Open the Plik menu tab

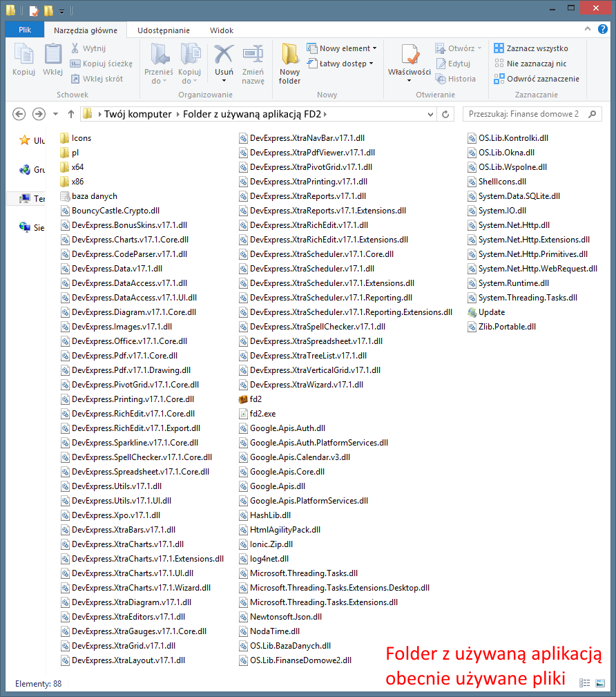coord(25,30)
